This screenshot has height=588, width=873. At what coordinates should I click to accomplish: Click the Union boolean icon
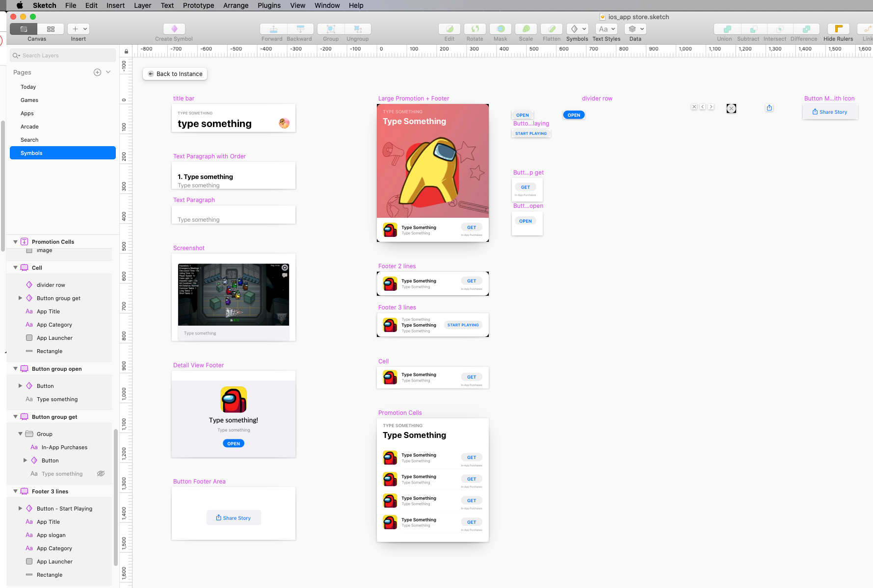tap(727, 29)
